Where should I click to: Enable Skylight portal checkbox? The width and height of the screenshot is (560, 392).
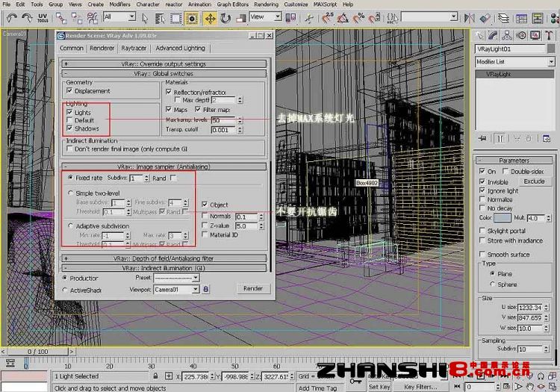(482, 231)
